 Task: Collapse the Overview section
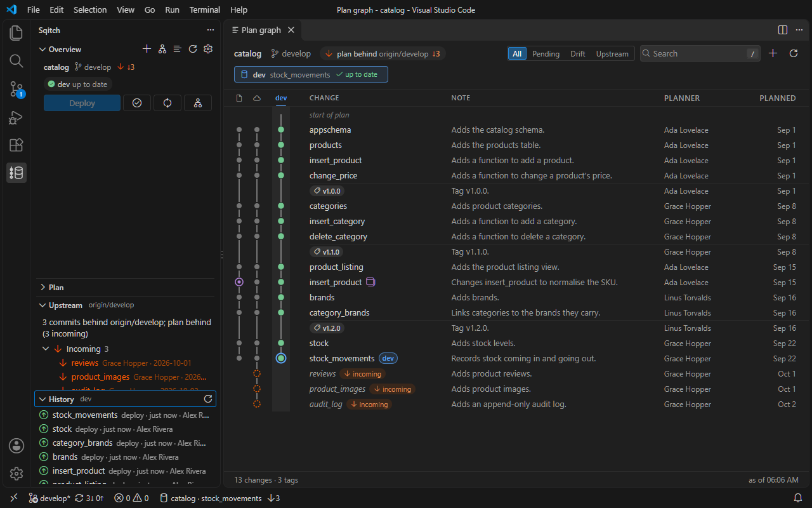coord(43,49)
